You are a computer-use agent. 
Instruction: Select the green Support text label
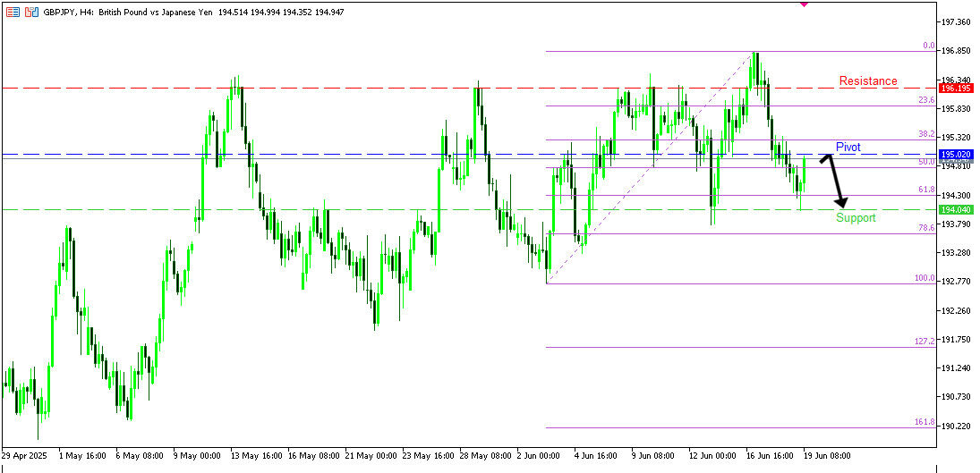coord(856,218)
